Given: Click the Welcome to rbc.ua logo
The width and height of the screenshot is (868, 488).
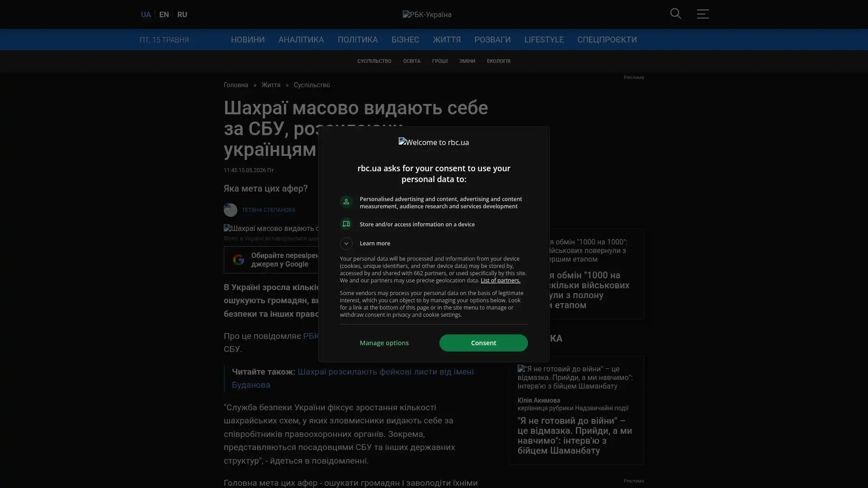Looking at the screenshot, I should point(434,142).
